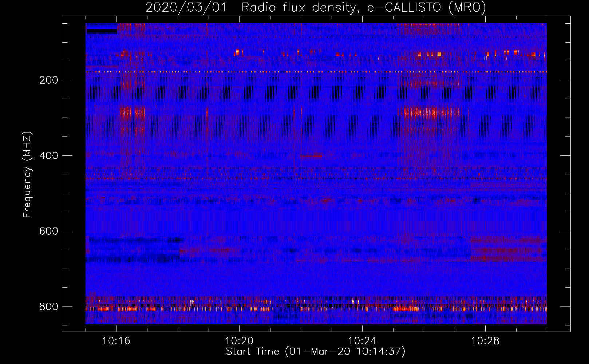Click the 10:28 time tick label
This screenshot has height=364, width=589.
tap(485, 341)
